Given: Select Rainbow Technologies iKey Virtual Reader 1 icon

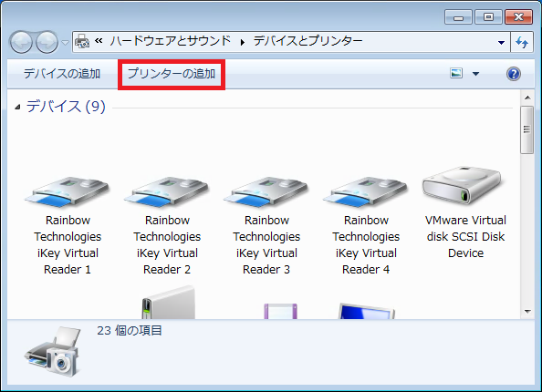Looking at the screenshot, I should (67, 192).
